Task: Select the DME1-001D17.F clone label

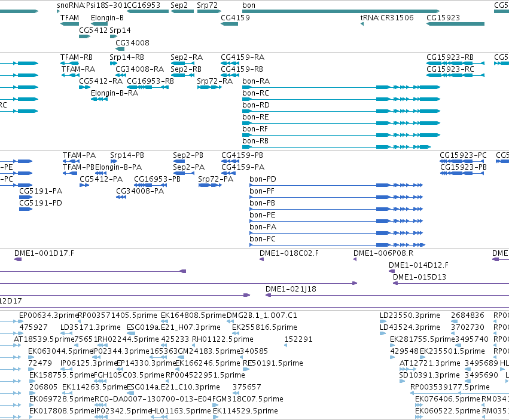Action: click(x=44, y=253)
